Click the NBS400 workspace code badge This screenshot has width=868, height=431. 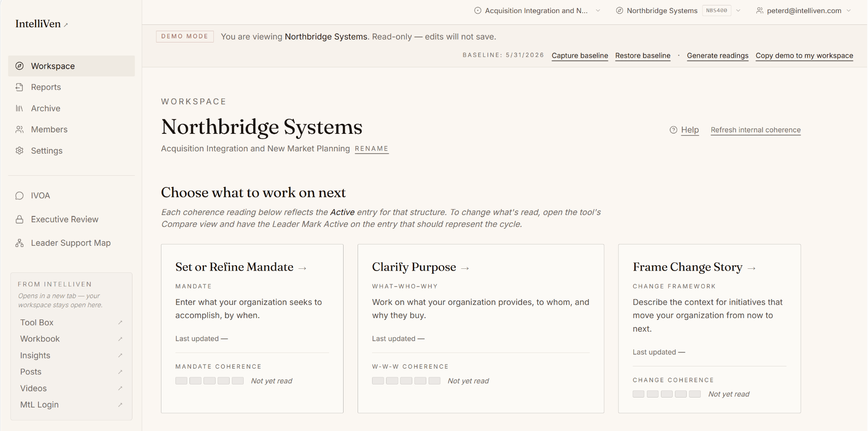click(x=717, y=10)
